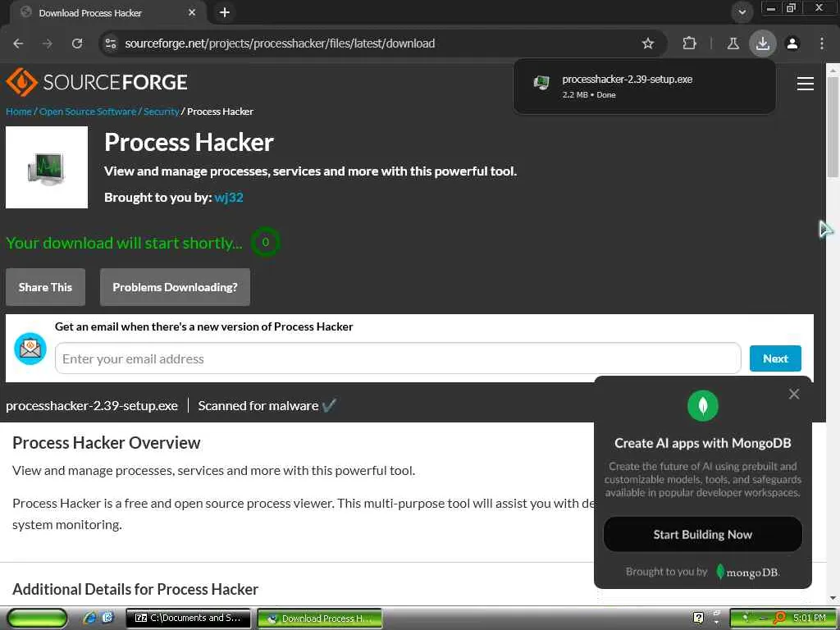Switch to C:\Documents taskbar window
Image resolution: width=840 pixels, height=630 pixels.
coord(188,618)
